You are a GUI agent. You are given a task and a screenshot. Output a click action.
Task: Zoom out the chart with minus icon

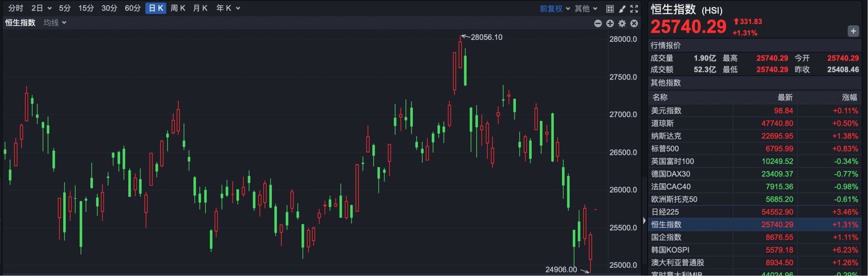(598, 24)
